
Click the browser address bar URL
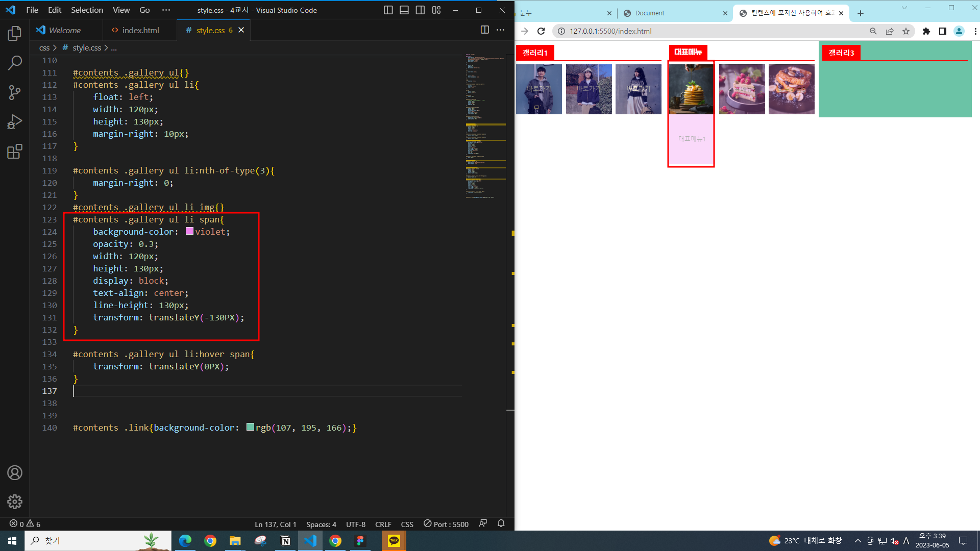[x=610, y=31]
